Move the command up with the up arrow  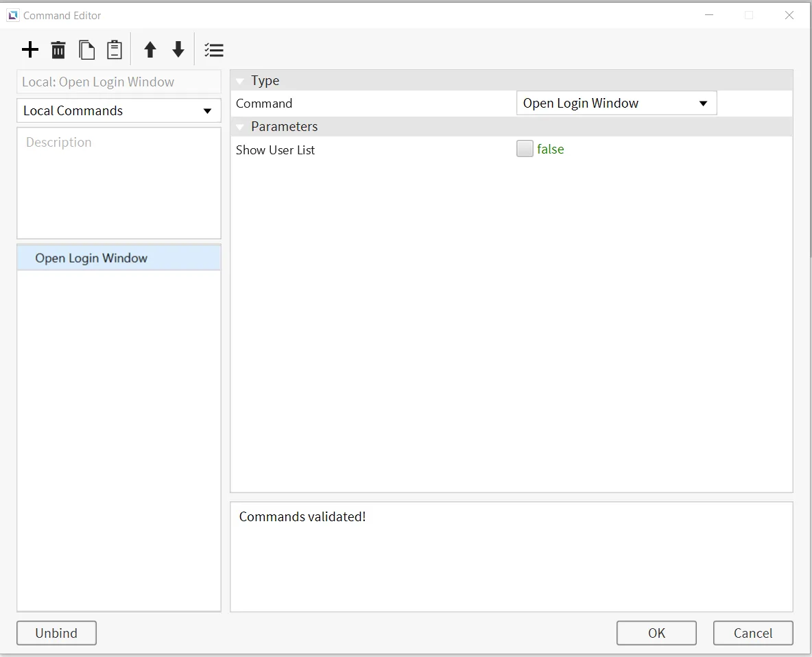pos(150,50)
